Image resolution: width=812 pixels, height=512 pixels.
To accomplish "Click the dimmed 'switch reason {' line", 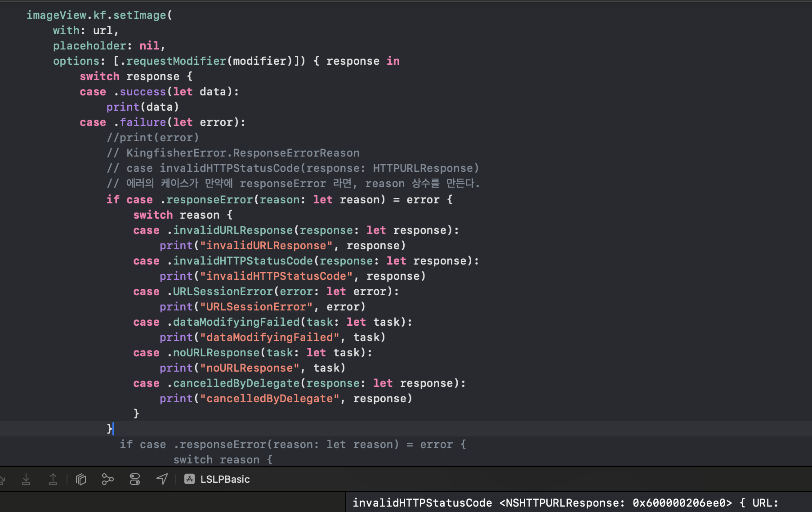I will 223,460.
